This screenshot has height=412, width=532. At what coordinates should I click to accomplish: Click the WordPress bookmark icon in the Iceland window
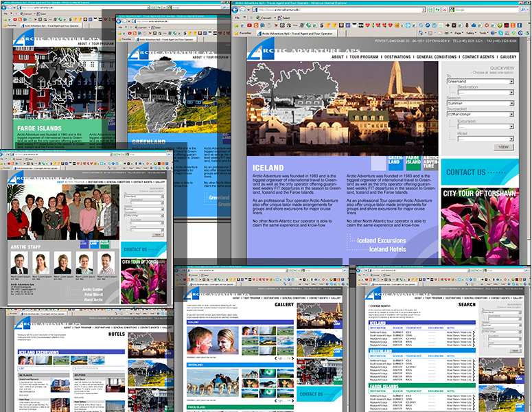tap(435, 25)
